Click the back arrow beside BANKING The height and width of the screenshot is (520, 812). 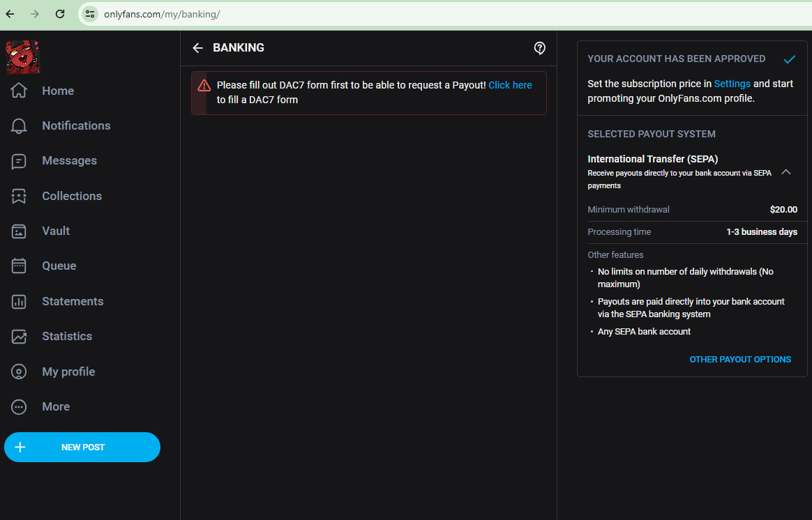pyautogui.click(x=198, y=48)
